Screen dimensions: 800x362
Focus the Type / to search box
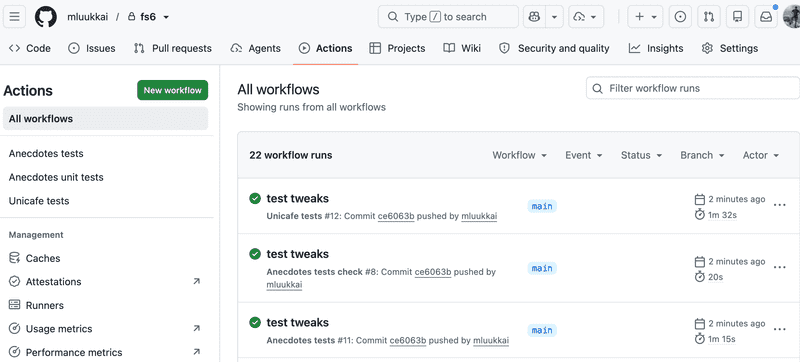click(x=448, y=17)
